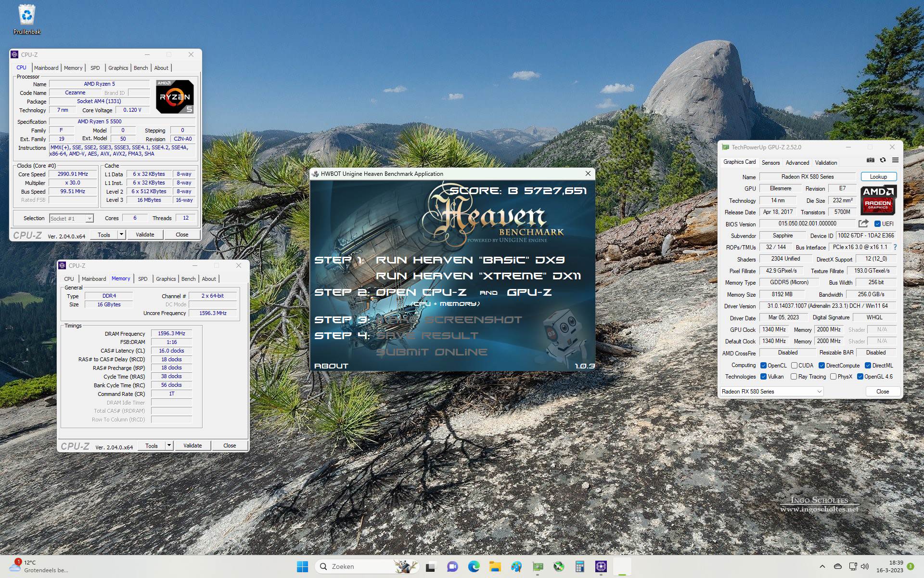Click GPU-Z link in Heaven step 2
This screenshot has height=578, width=924.
(x=529, y=292)
